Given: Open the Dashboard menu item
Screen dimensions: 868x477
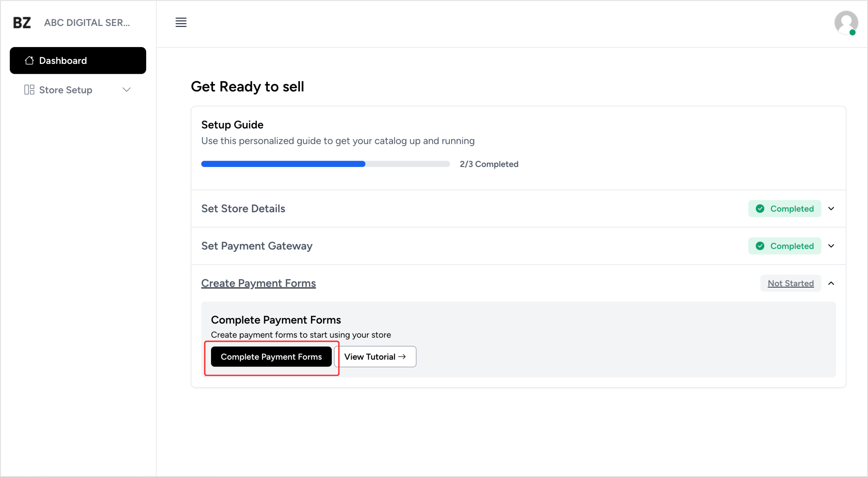Looking at the screenshot, I should (x=78, y=60).
